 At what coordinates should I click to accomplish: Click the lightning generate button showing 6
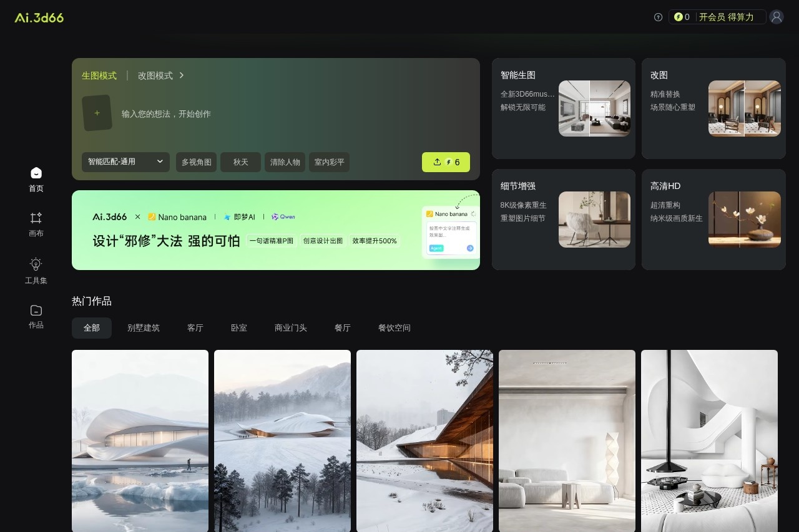click(x=446, y=162)
